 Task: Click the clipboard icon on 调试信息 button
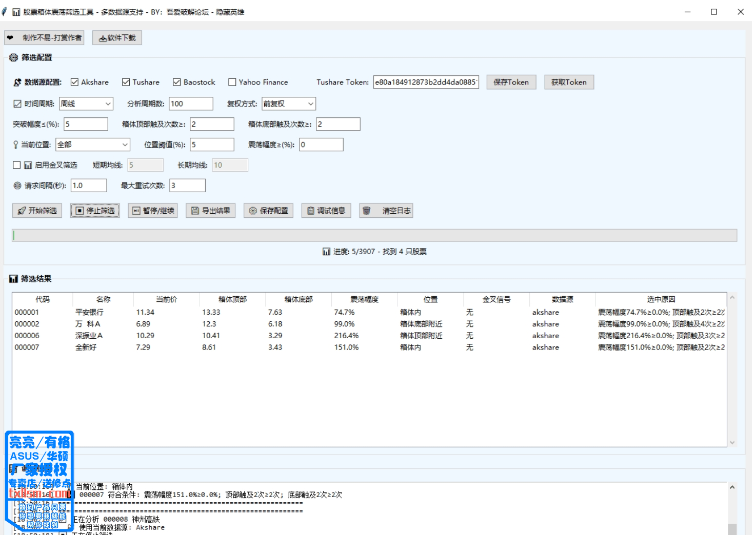tap(310, 211)
